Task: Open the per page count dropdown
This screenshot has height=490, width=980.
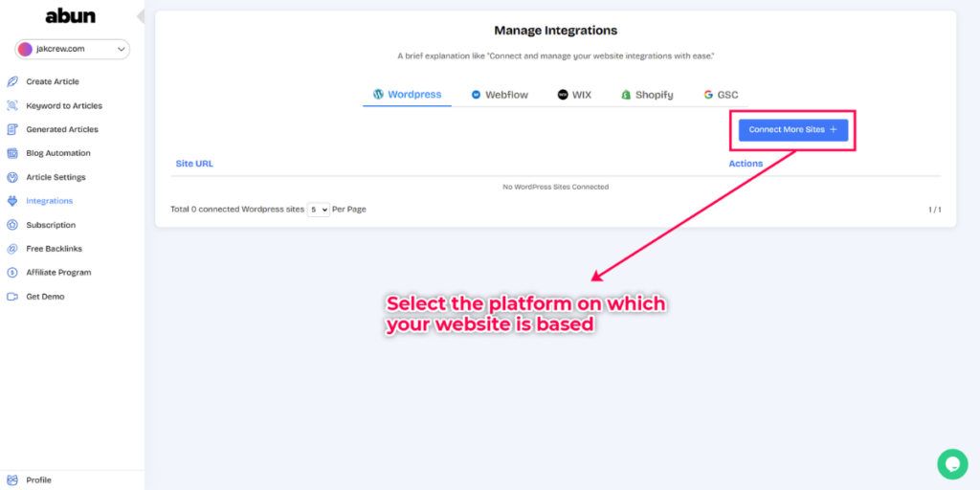Action: click(x=318, y=210)
